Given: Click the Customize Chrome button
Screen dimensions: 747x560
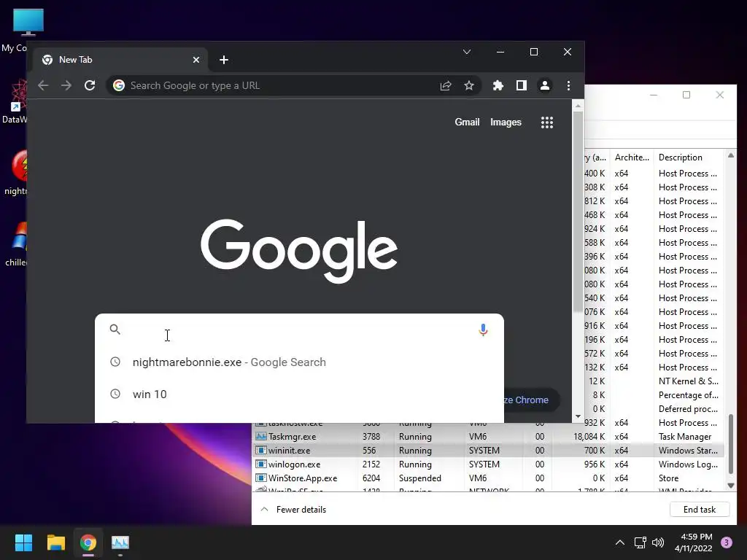Looking at the screenshot, I should (x=531, y=400).
